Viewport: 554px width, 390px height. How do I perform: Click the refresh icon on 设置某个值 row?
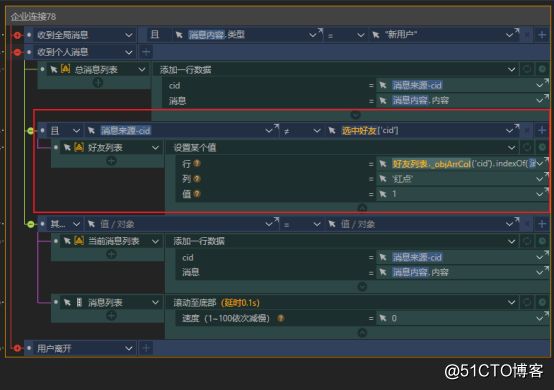[527, 147]
